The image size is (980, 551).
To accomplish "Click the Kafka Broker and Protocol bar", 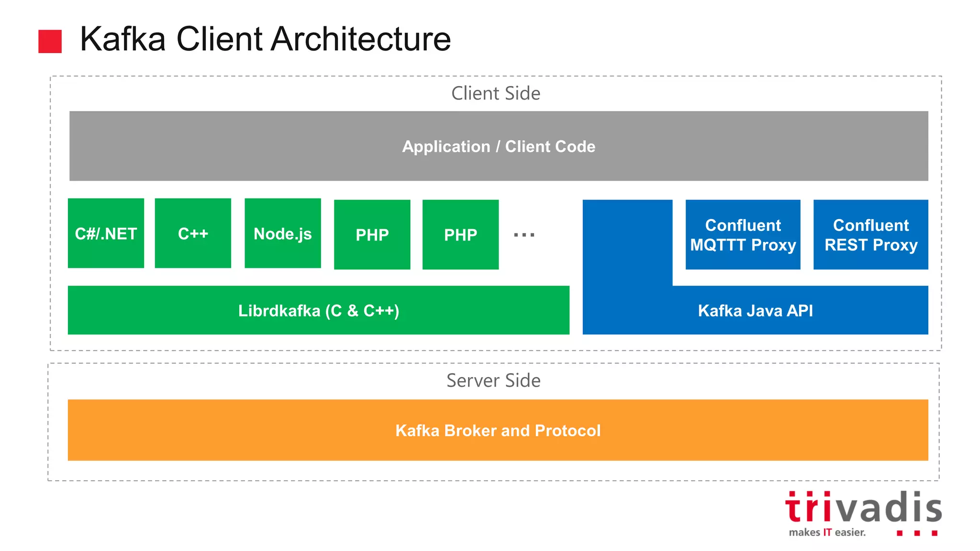I will 498,430.
